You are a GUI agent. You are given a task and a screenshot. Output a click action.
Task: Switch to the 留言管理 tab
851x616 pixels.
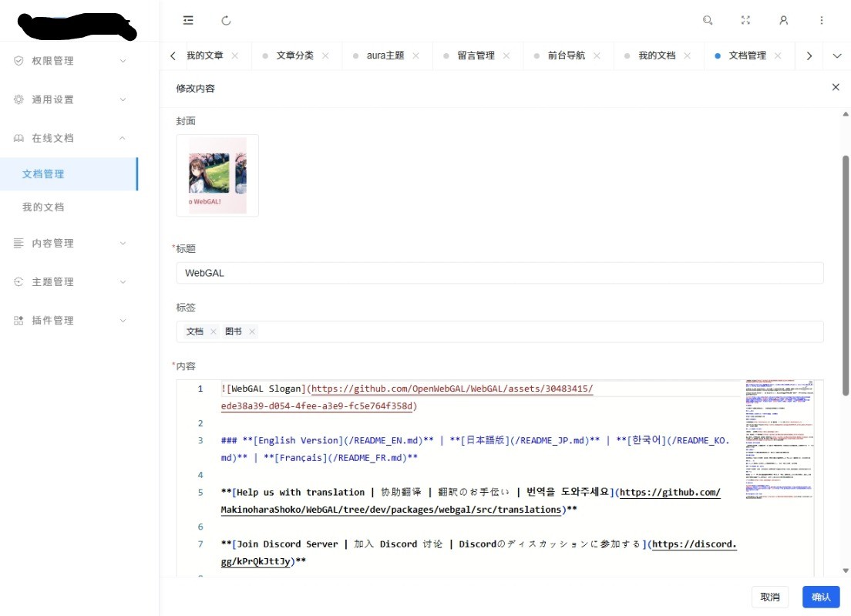point(476,56)
